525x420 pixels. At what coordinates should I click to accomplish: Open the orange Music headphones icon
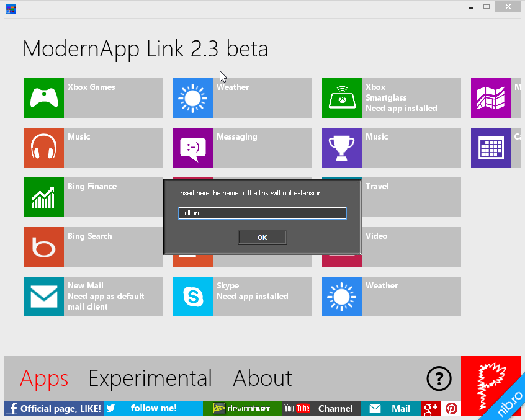point(44,148)
